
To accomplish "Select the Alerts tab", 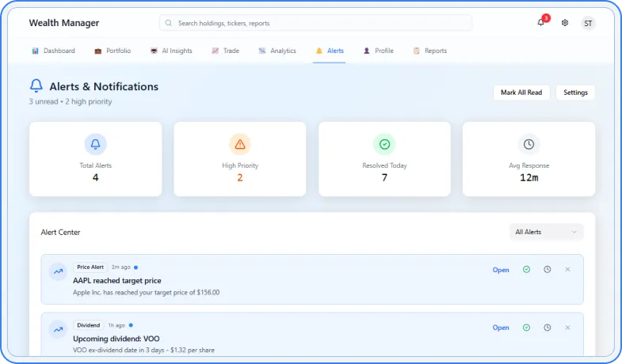I will click(x=330, y=51).
